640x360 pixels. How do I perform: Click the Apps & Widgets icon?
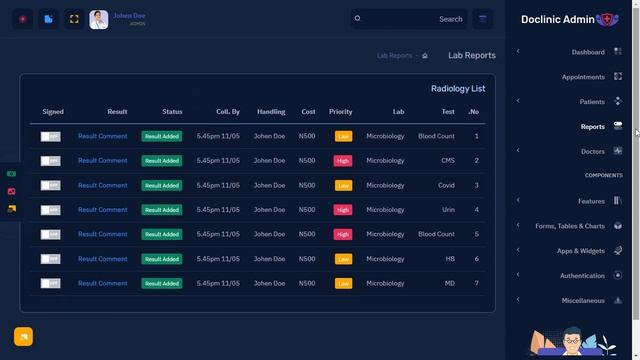(x=618, y=250)
